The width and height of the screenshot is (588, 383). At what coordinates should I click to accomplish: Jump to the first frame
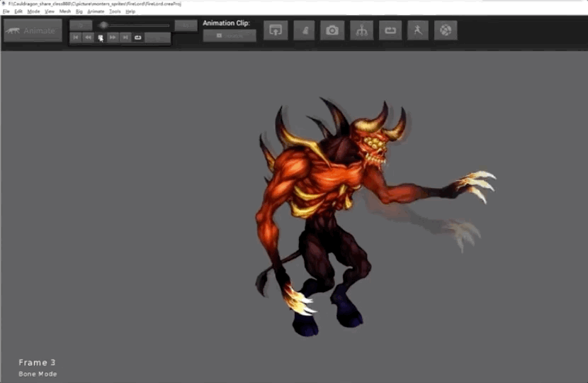[76, 38]
